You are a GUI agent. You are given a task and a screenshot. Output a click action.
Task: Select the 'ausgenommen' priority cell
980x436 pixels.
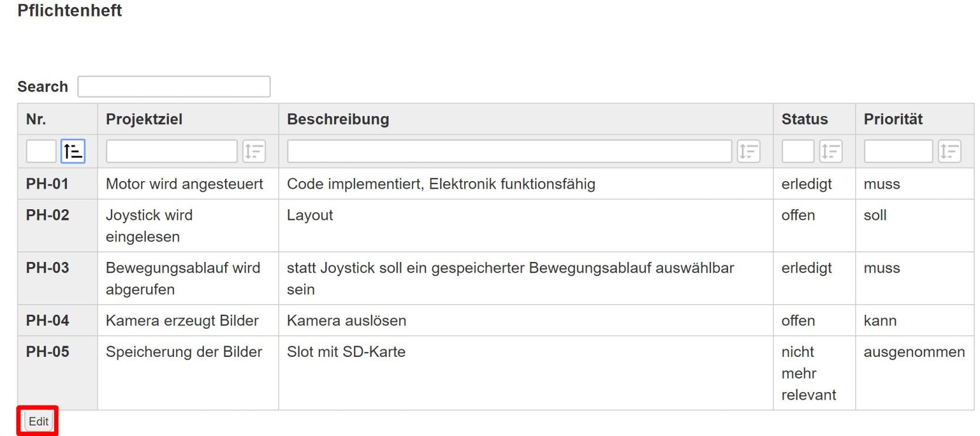tap(914, 352)
